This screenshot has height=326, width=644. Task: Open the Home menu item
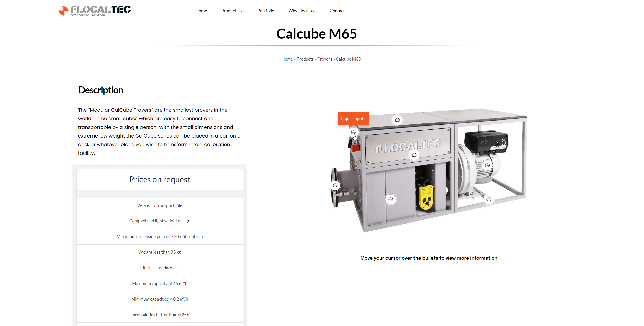[x=201, y=11]
